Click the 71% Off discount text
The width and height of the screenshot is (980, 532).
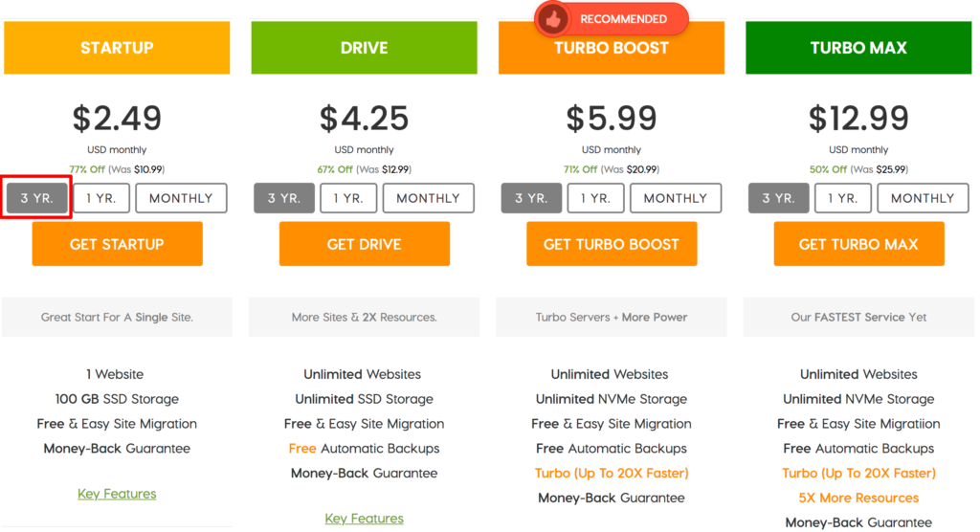point(581,169)
